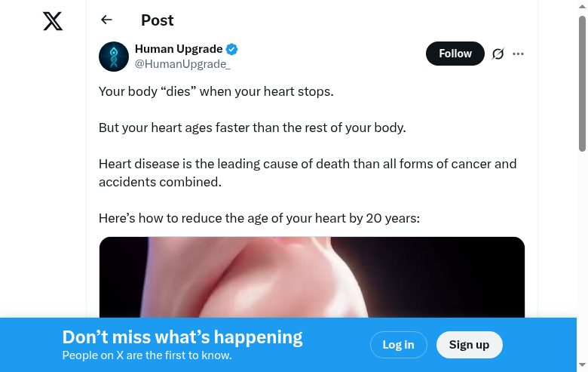588x372 pixels.
Task: Click the @HumanUpgrade_ handle
Action: pyautogui.click(x=182, y=64)
